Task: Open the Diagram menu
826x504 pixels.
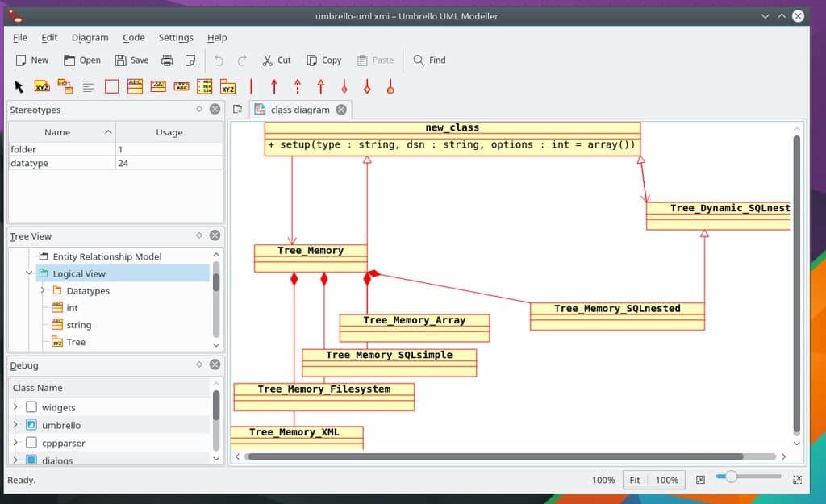Action: coord(90,38)
